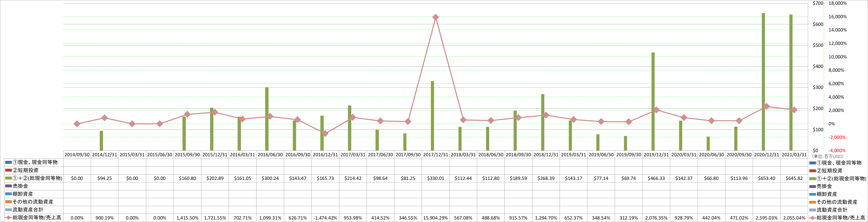Click the green bar for 2016/06/30
868x222 pixels.
pyautogui.click(x=267, y=119)
